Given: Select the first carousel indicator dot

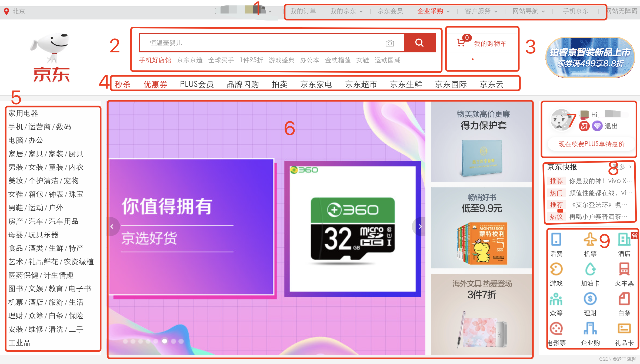Looking at the screenshot, I should point(125,341).
